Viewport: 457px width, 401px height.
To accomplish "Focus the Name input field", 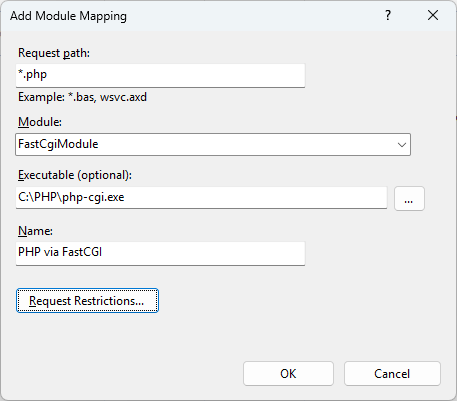I will 160,253.
